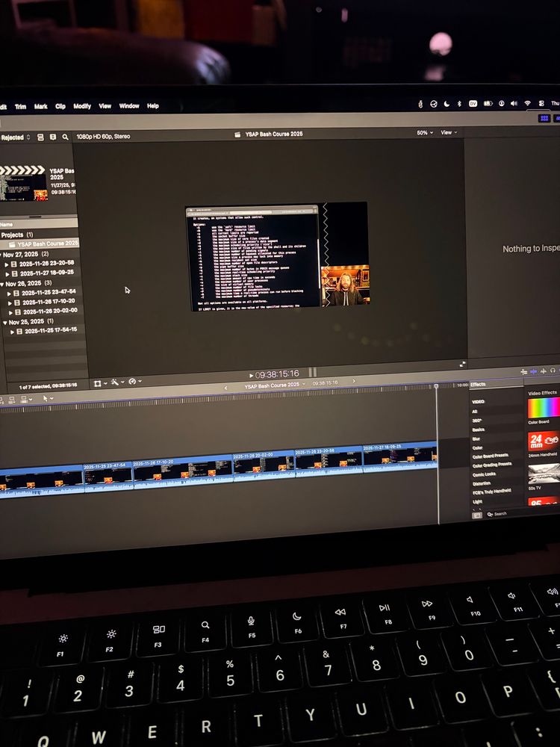
Task: Toggle the Bluetooth menu bar icon
Action: (x=459, y=103)
